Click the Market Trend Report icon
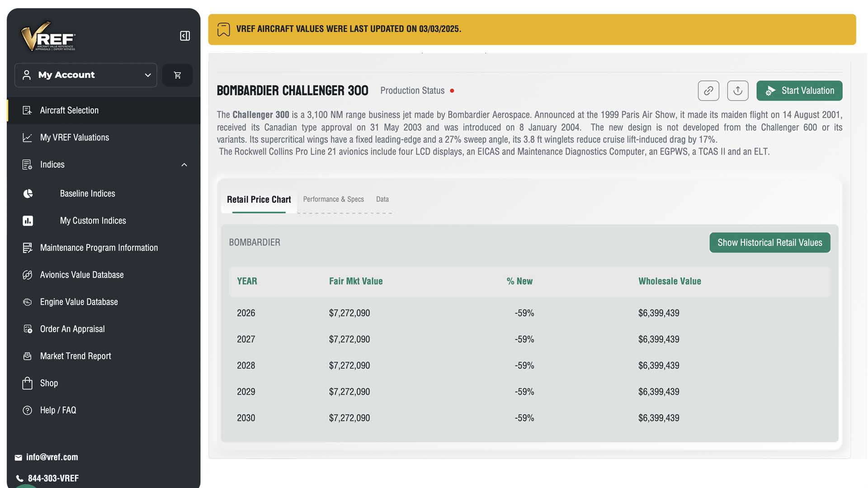The image size is (868, 488). coord(27,356)
